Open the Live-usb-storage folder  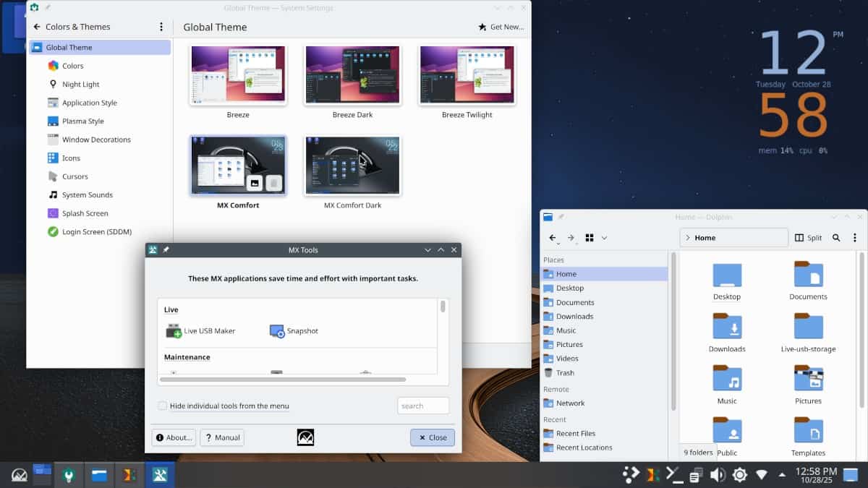pyautogui.click(x=808, y=326)
